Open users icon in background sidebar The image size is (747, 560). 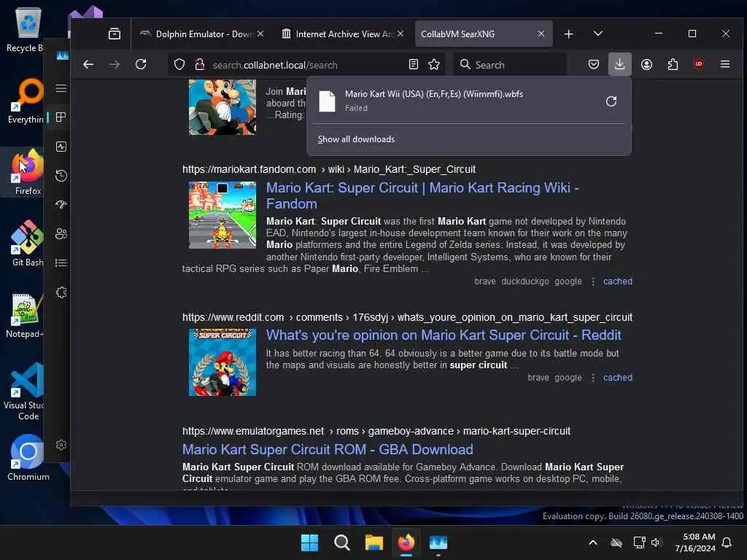[x=61, y=234]
